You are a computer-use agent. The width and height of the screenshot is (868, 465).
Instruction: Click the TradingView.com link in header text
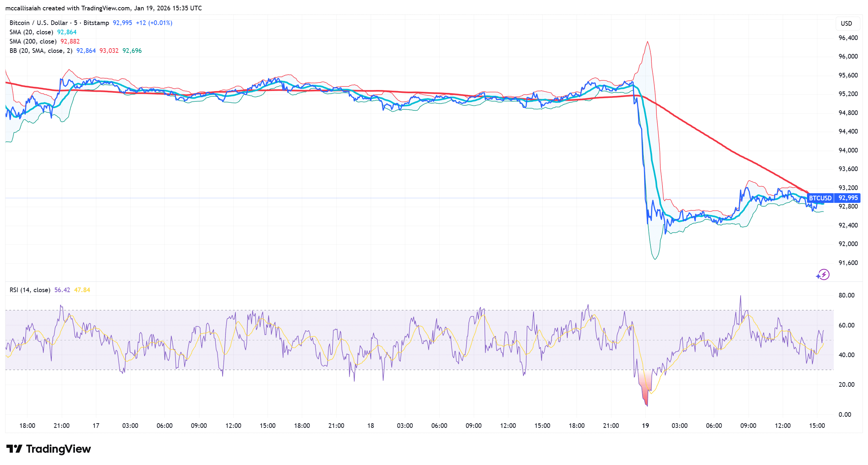click(105, 8)
